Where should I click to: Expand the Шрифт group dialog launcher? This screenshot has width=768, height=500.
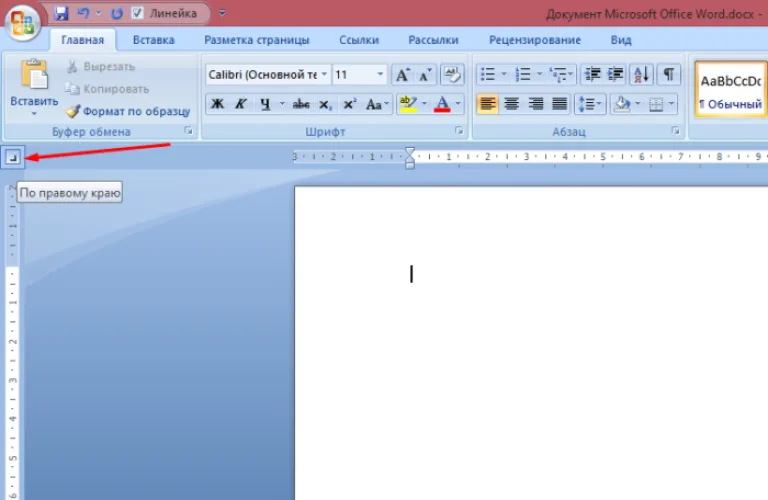click(x=459, y=131)
